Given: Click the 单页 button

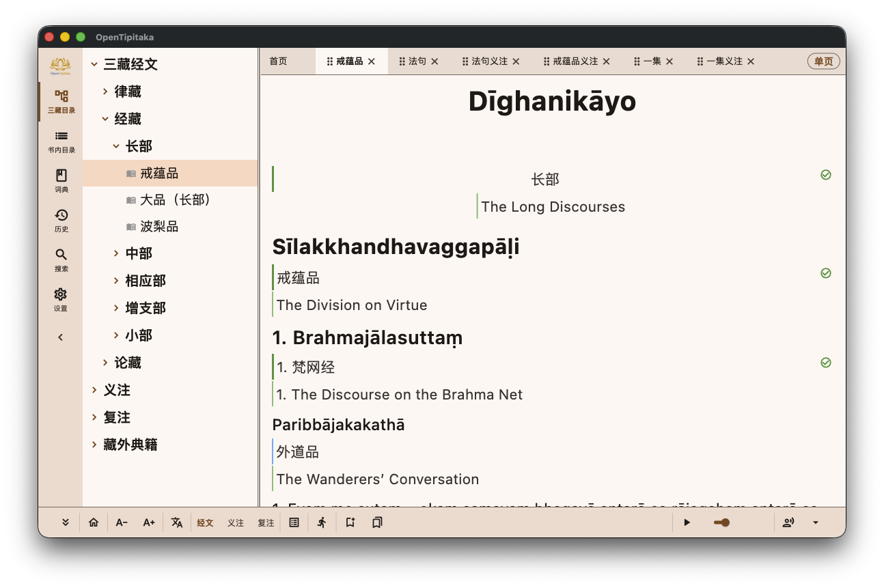Looking at the screenshot, I should 823,61.
